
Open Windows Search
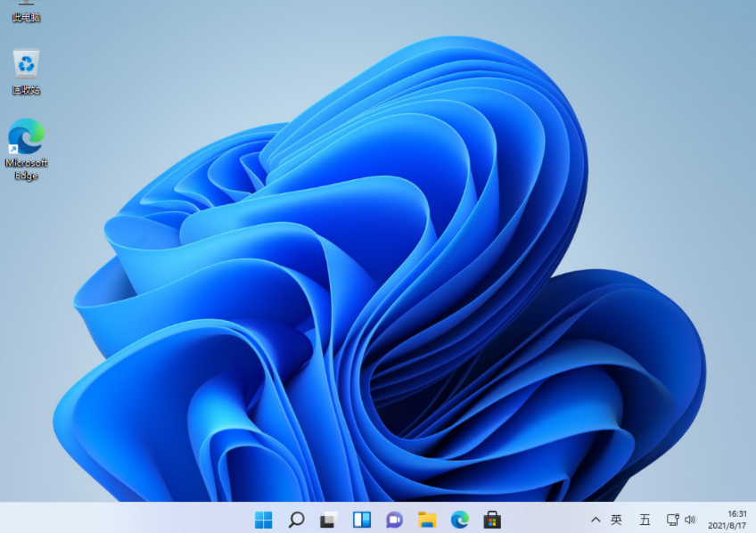(x=295, y=519)
